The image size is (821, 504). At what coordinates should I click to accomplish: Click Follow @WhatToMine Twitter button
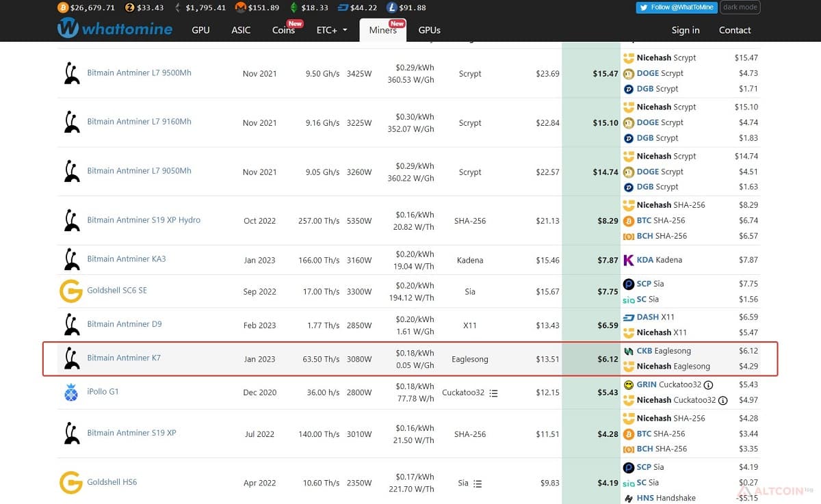pyautogui.click(x=676, y=8)
